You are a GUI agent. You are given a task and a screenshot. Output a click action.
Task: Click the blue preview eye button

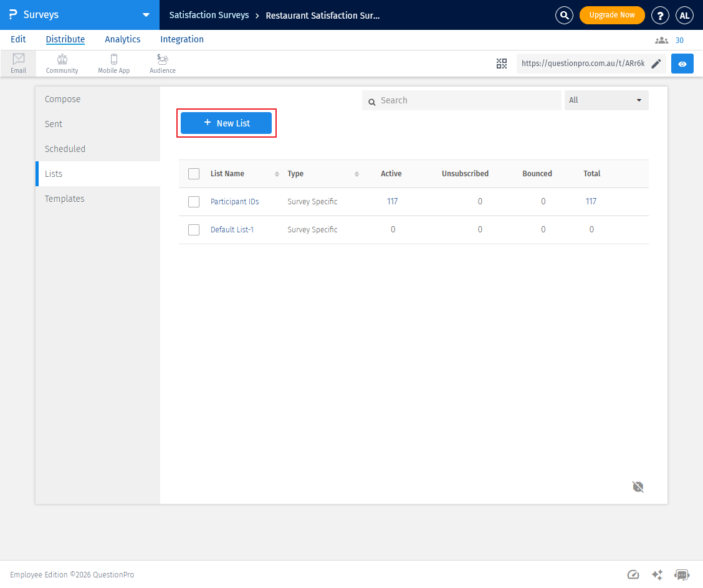[x=682, y=64]
